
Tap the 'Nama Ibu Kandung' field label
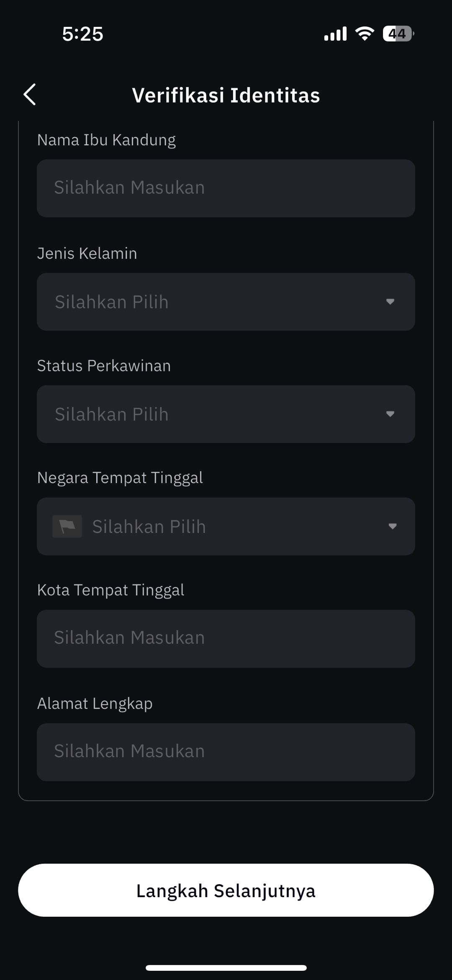pos(106,140)
